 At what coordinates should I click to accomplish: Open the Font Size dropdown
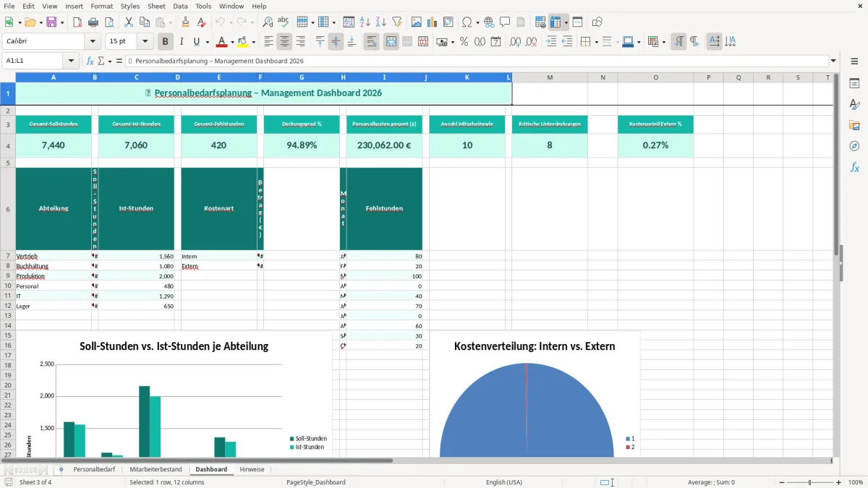click(x=145, y=42)
